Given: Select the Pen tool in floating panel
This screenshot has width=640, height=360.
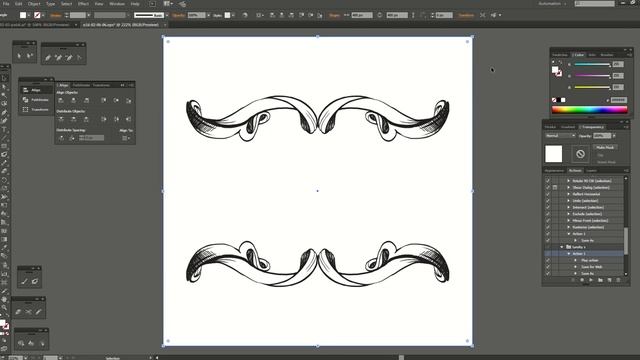Looking at the screenshot, I should 48,58.
